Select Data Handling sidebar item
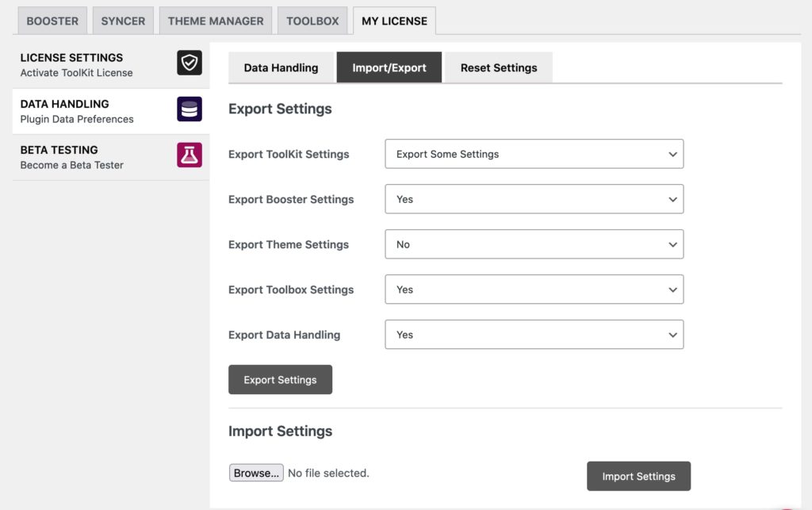 (x=111, y=111)
